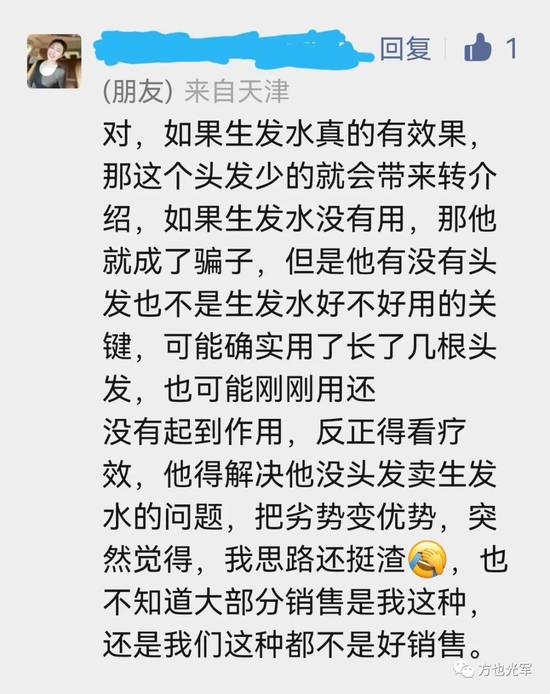Click the line containing 把劣势变优势
The height and width of the screenshot is (694, 550).
click(x=299, y=517)
